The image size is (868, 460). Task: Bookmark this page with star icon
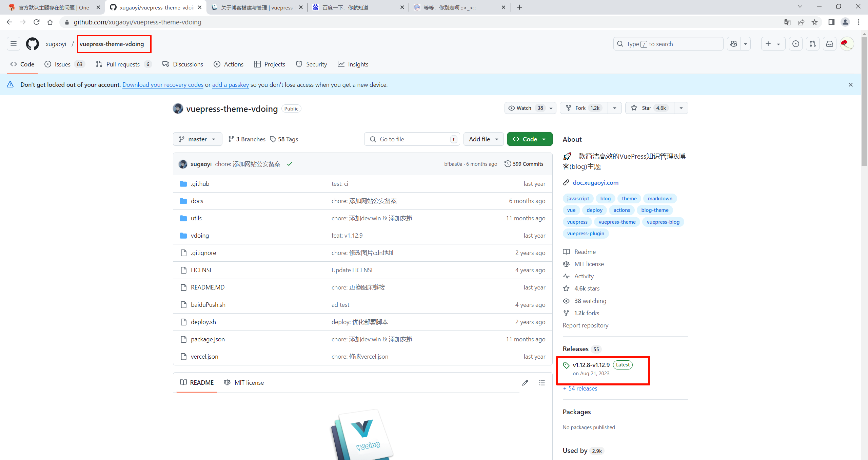point(814,22)
